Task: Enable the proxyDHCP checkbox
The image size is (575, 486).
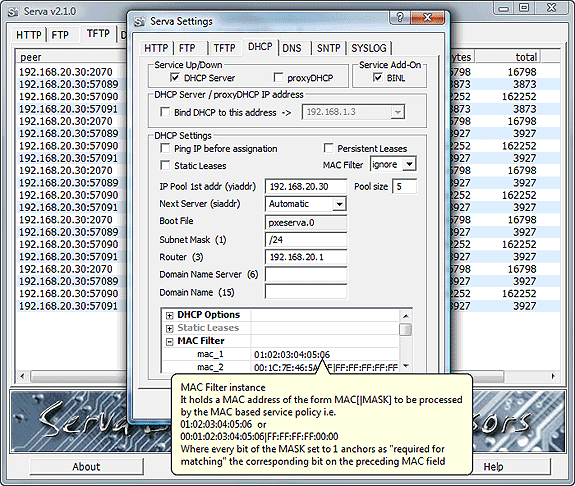Action: pyautogui.click(x=278, y=77)
